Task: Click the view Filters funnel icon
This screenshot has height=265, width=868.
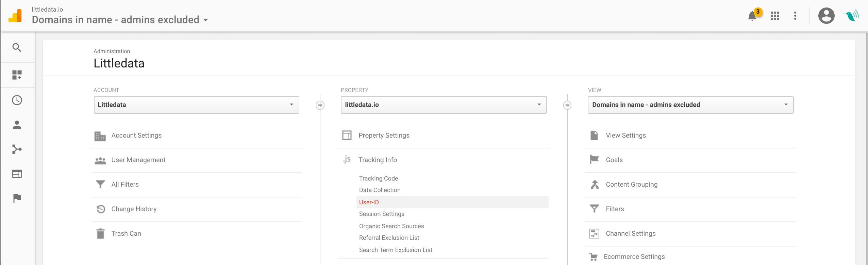Action: click(x=595, y=208)
